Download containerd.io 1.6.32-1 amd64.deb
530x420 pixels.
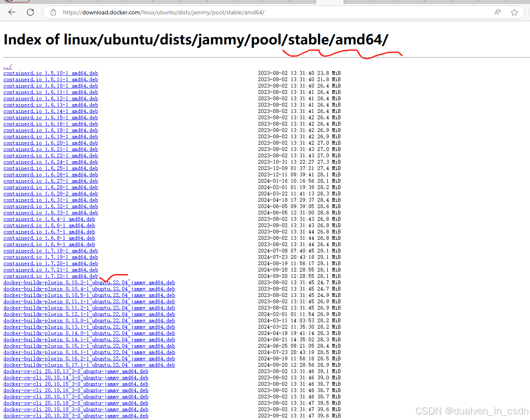point(51,206)
